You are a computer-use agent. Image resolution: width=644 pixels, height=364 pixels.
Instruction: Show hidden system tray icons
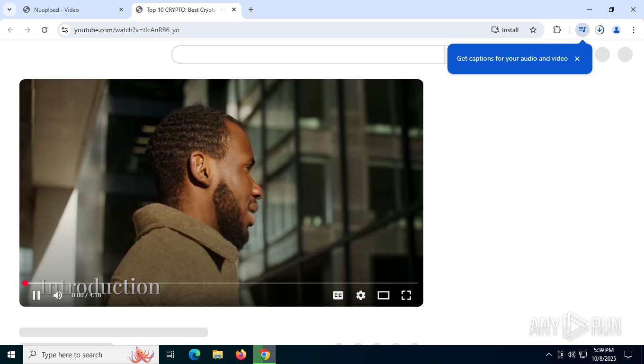pyautogui.click(x=549, y=355)
